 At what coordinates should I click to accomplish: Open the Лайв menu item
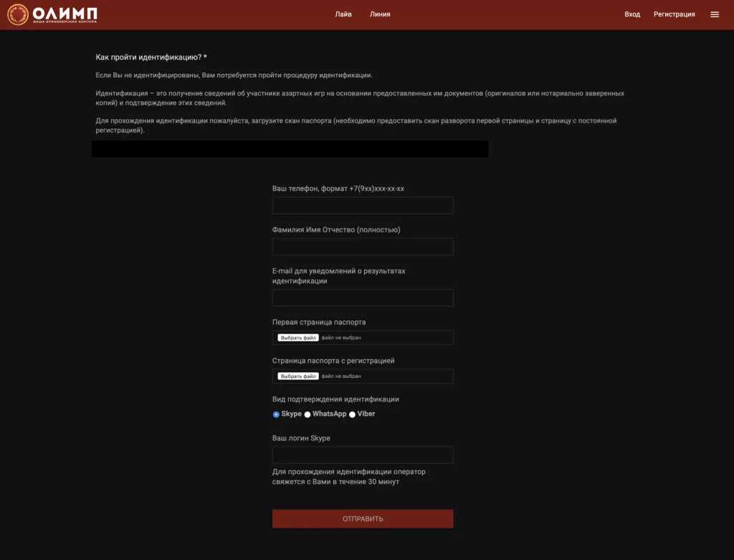pos(343,14)
